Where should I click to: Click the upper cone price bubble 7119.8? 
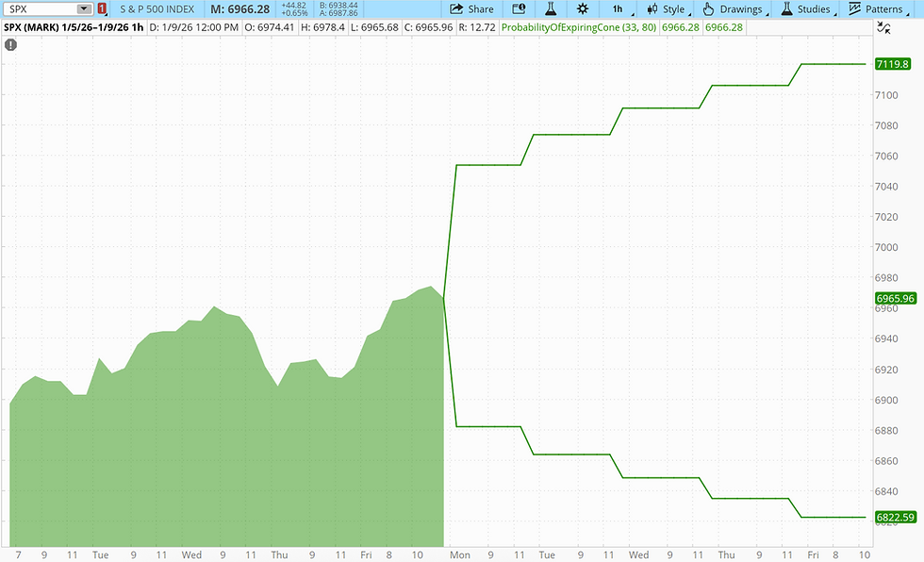(892, 63)
